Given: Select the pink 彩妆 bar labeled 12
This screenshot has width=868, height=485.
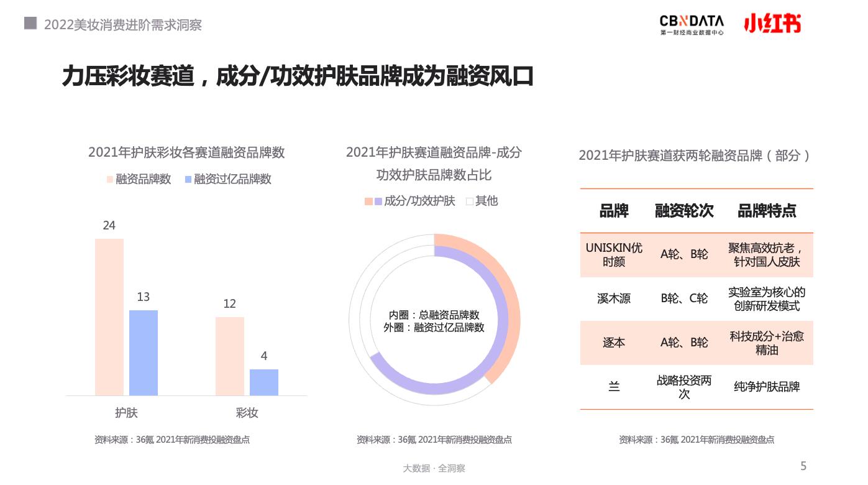Looking at the screenshot, I should click(x=230, y=356).
